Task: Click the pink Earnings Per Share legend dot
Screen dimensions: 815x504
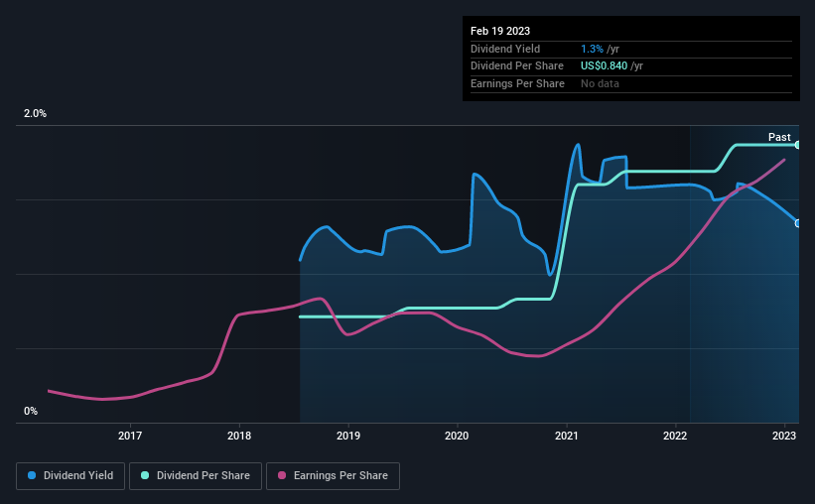Action: pyautogui.click(x=282, y=475)
